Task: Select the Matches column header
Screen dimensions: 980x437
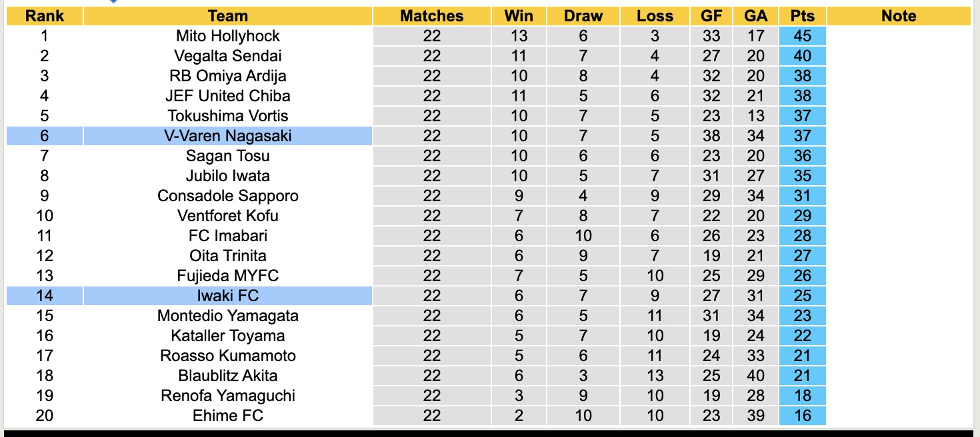Action: click(x=431, y=16)
